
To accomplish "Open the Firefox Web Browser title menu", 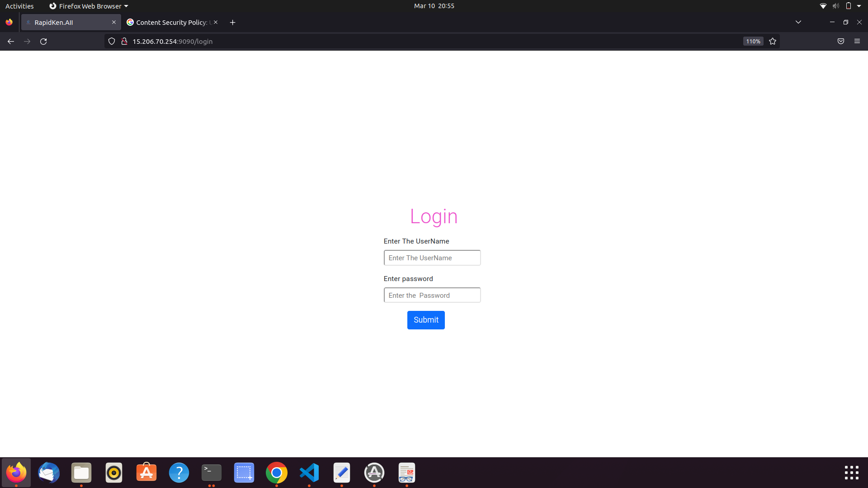I will (88, 6).
